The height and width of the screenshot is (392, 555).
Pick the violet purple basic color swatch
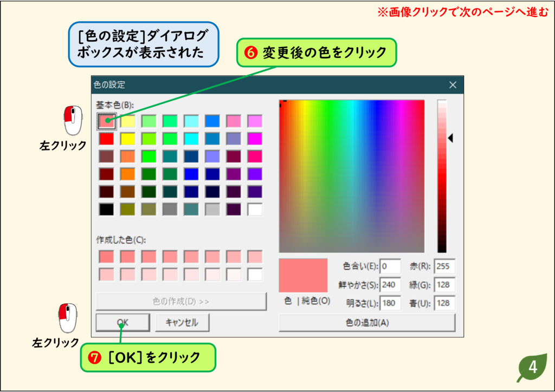[255, 174]
